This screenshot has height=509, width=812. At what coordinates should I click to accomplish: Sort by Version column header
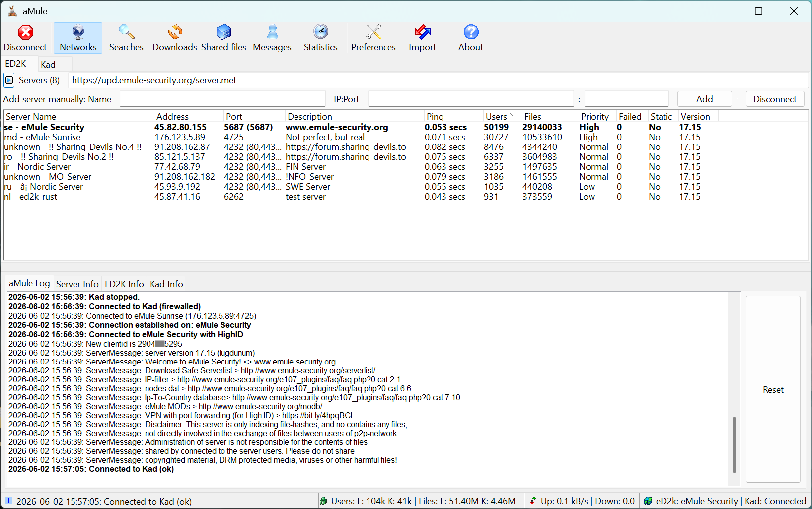click(698, 116)
